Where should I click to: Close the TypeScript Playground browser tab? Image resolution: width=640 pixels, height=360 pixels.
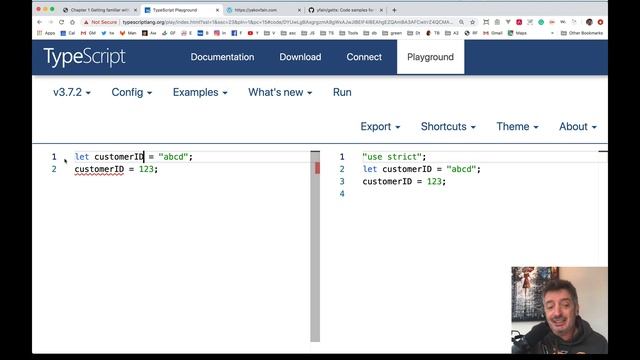tap(217, 10)
